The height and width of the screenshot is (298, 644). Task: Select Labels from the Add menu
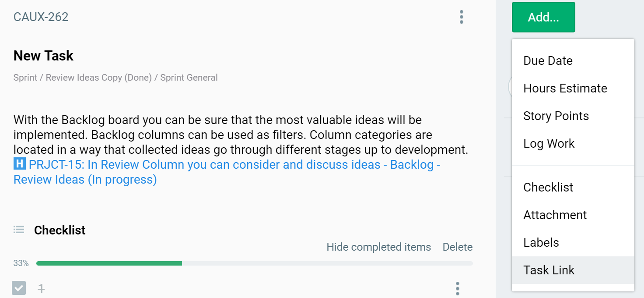tap(541, 242)
